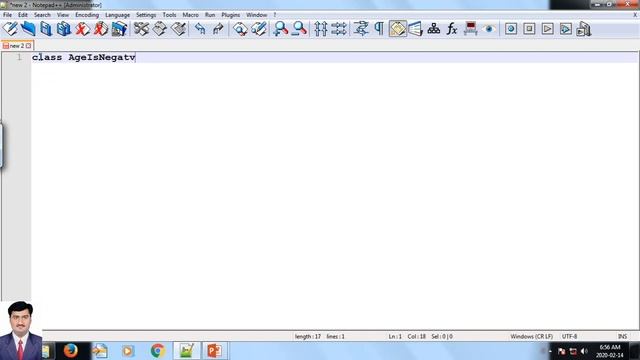Open the View menu
This screenshot has height=360, width=640.
[x=63, y=15]
